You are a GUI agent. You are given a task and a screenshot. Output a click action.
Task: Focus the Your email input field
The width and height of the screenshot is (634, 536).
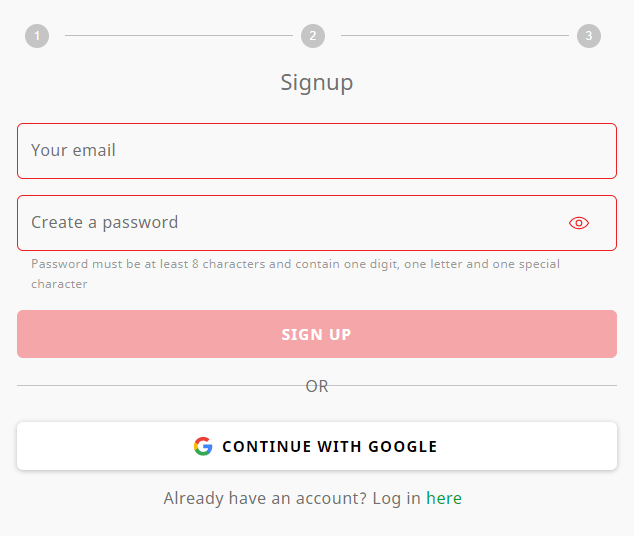pyautogui.click(x=317, y=151)
